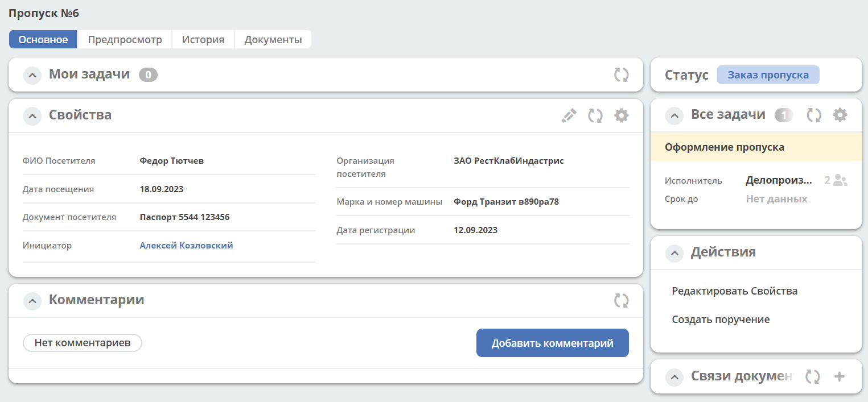Click the Дата посещения field label

(x=59, y=189)
